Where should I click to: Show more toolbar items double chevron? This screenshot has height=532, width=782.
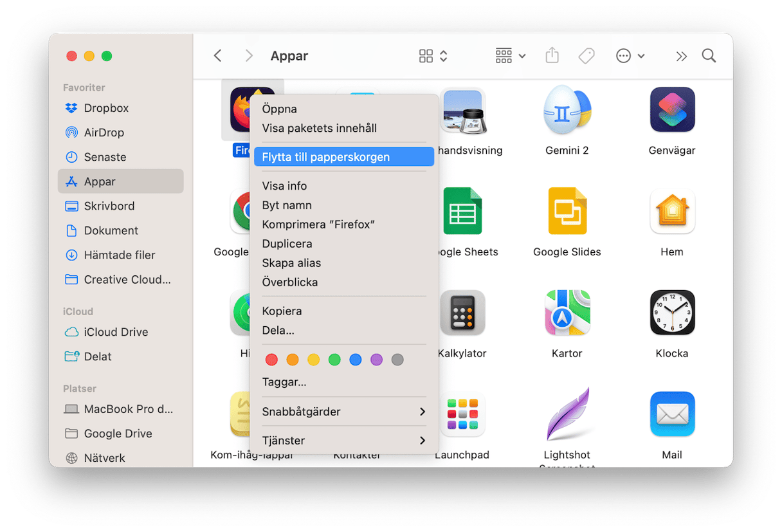(681, 56)
